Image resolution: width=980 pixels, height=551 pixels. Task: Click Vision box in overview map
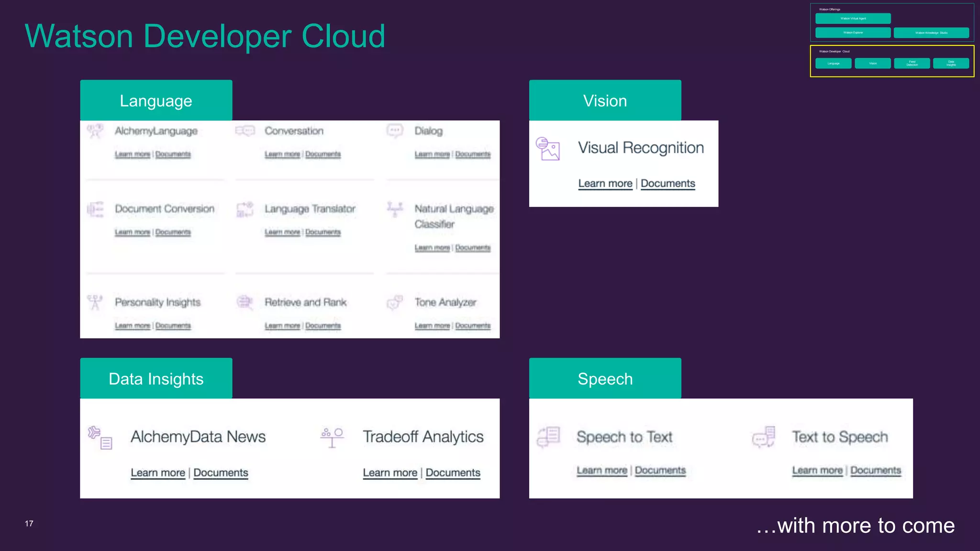(x=873, y=63)
